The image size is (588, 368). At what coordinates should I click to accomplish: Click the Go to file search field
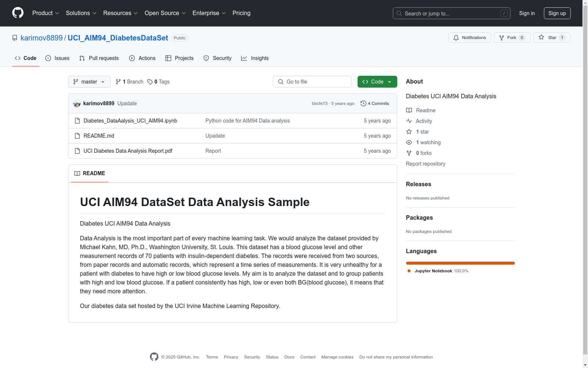tap(312, 82)
